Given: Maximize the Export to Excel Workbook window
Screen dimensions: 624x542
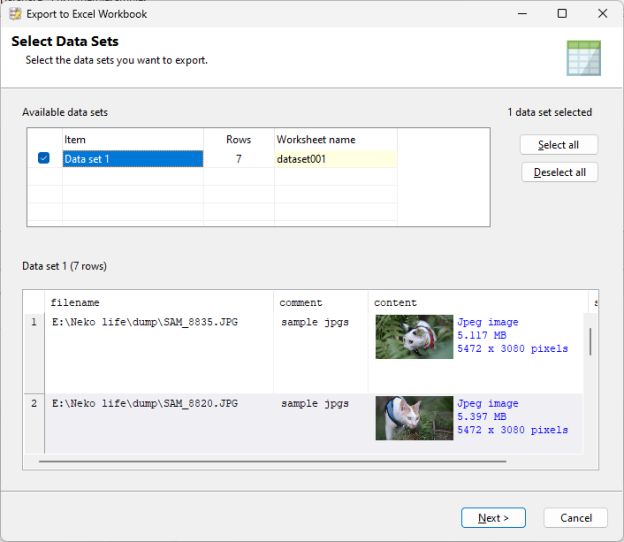Looking at the screenshot, I should pyautogui.click(x=562, y=14).
